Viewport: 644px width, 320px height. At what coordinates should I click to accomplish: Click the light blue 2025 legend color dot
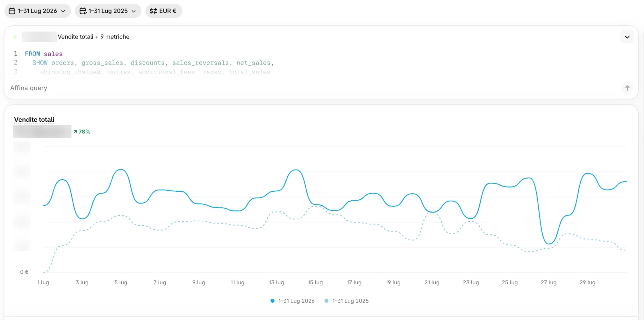(x=327, y=301)
